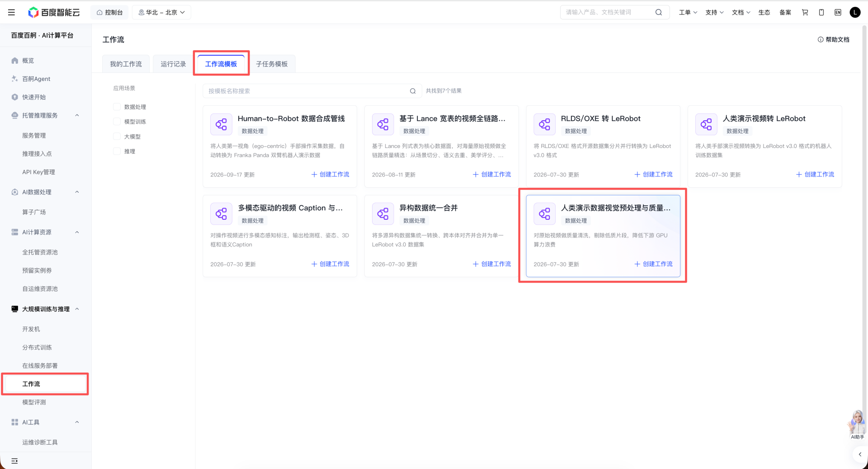The width and height of the screenshot is (868, 469).
Task: Open the 文档 dropdown menu
Action: pos(741,12)
